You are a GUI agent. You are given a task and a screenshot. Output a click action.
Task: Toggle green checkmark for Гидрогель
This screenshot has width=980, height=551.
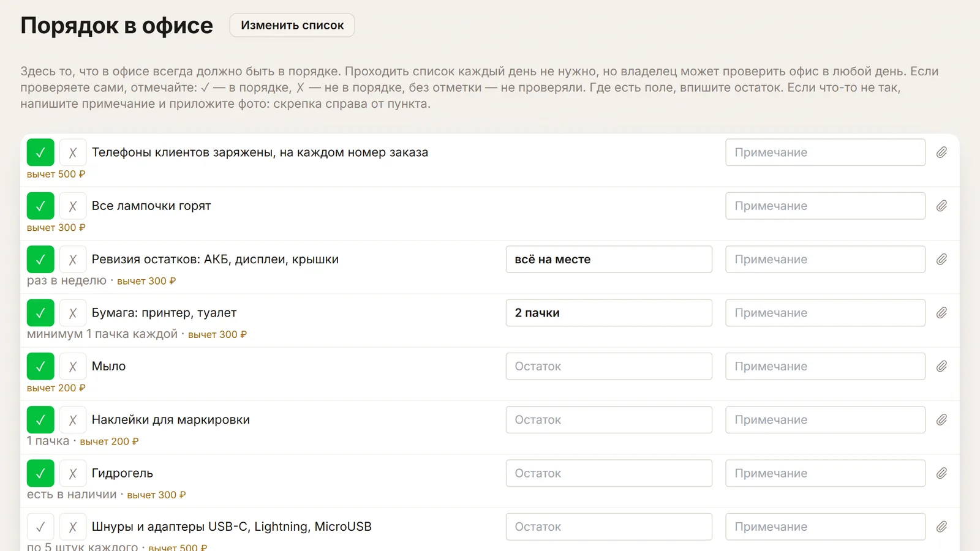pos(40,473)
